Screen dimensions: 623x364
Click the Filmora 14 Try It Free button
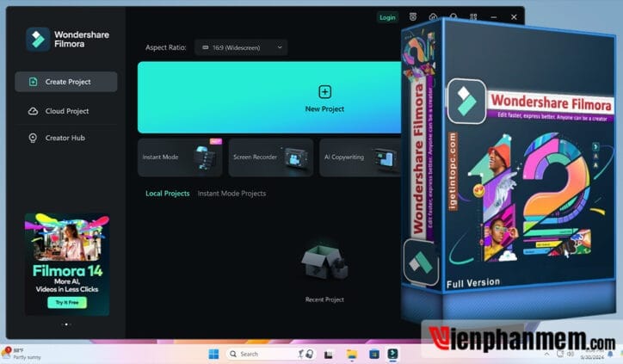tap(67, 302)
